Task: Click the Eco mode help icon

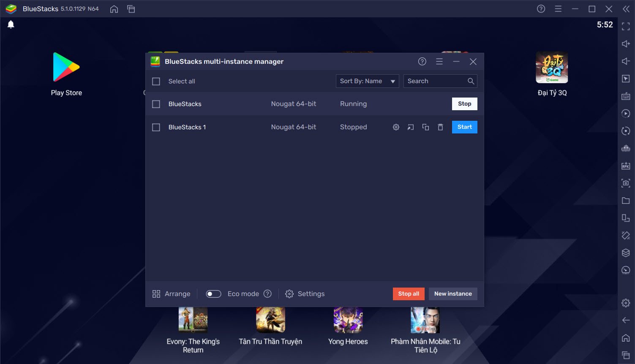Action: point(267,294)
